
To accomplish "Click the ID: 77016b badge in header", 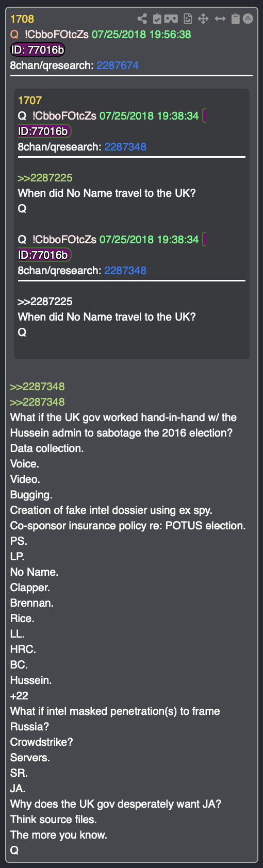I will point(38,50).
